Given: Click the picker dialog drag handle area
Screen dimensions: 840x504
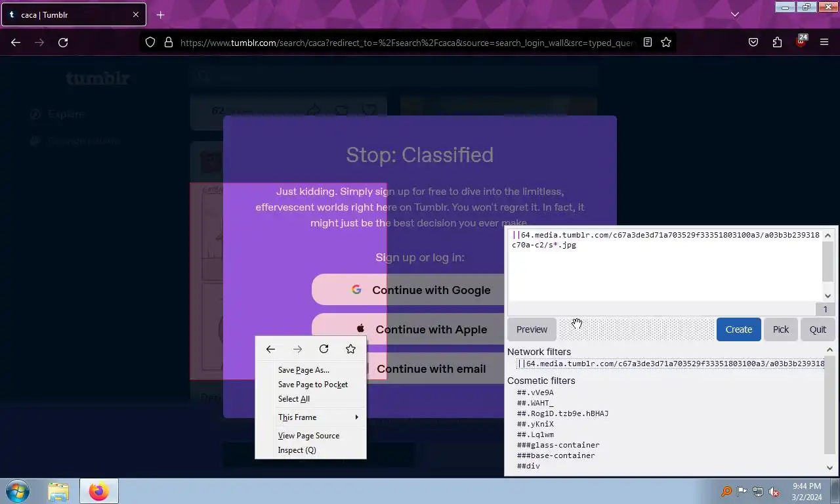Looking at the screenshot, I should point(637,329).
